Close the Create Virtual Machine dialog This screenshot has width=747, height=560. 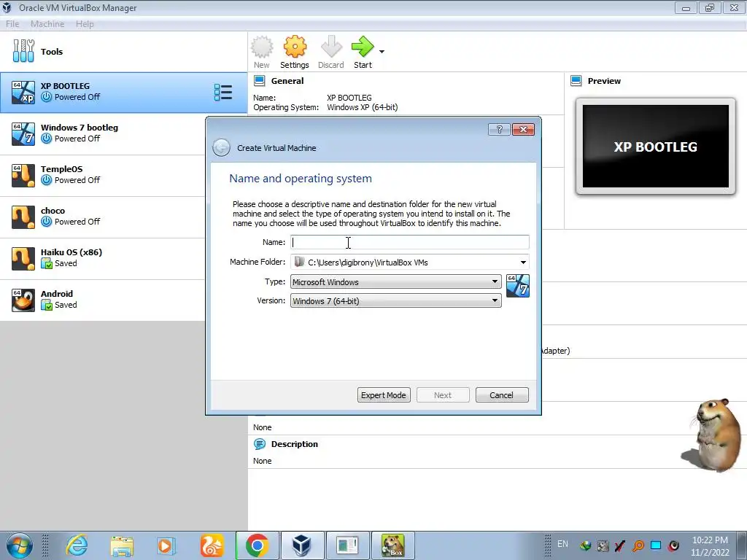tap(523, 130)
